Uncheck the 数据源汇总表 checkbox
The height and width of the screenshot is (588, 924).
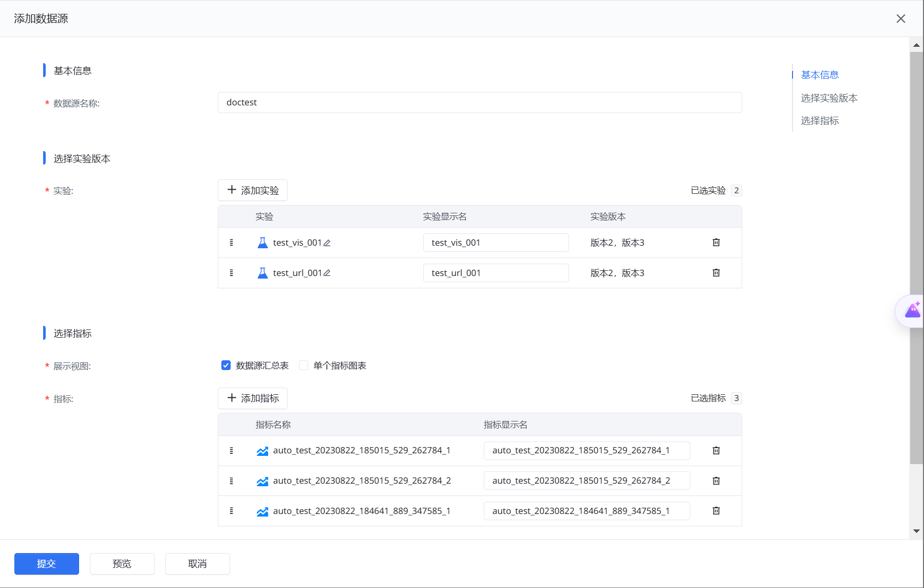[226, 365]
